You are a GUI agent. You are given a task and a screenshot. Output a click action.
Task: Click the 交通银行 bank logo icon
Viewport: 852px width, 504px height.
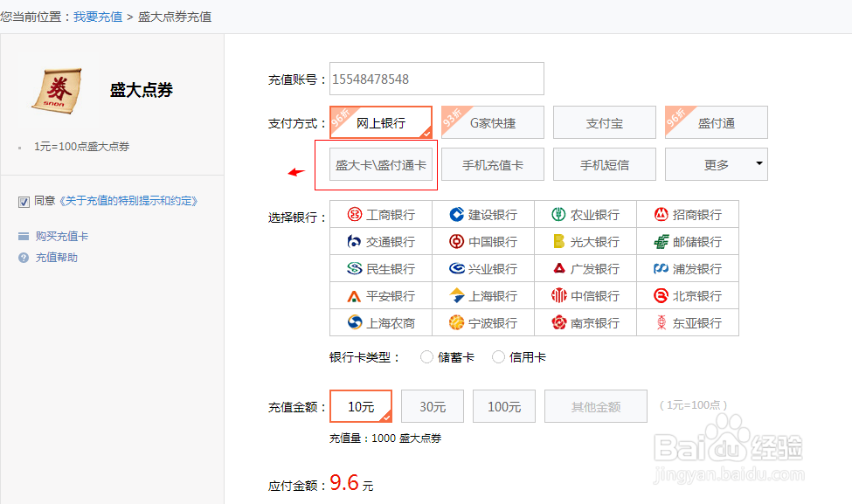click(x=354, y=242)
